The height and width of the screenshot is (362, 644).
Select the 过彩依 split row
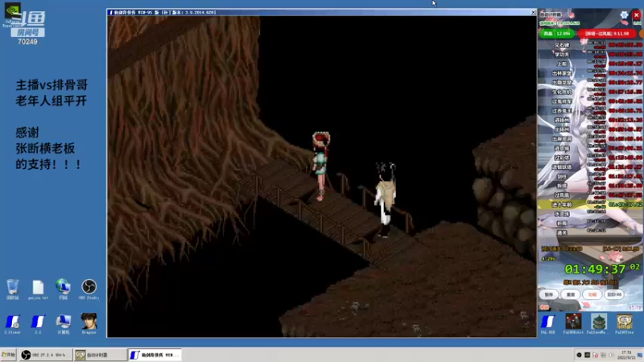(590, 158)
